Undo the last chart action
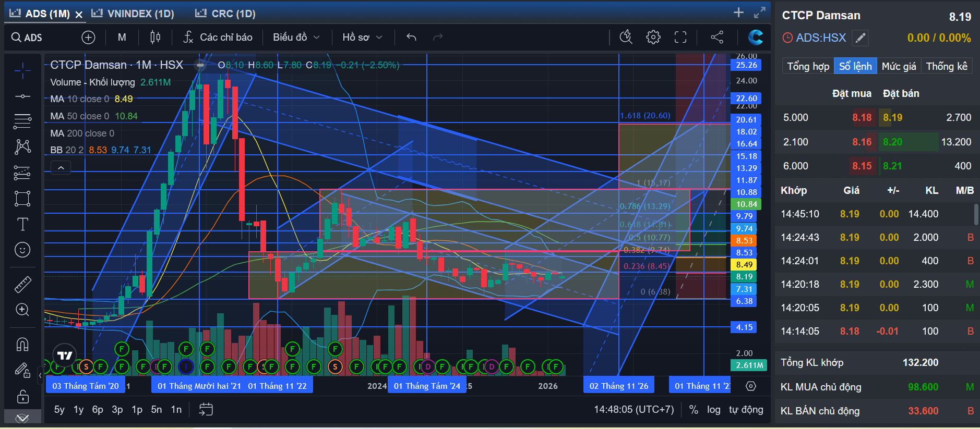This screenshot has width=980, height=429. (x=412, y=38)
